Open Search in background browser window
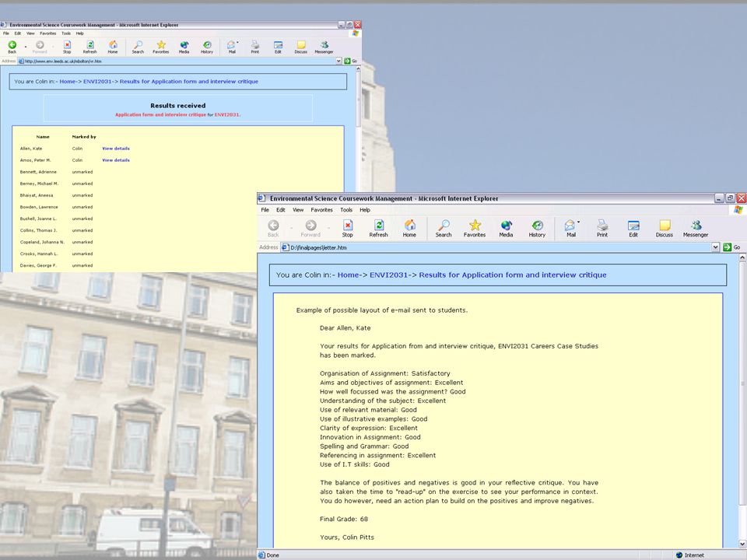The width and height of the screenshot is (747, 560). (138, 47)
